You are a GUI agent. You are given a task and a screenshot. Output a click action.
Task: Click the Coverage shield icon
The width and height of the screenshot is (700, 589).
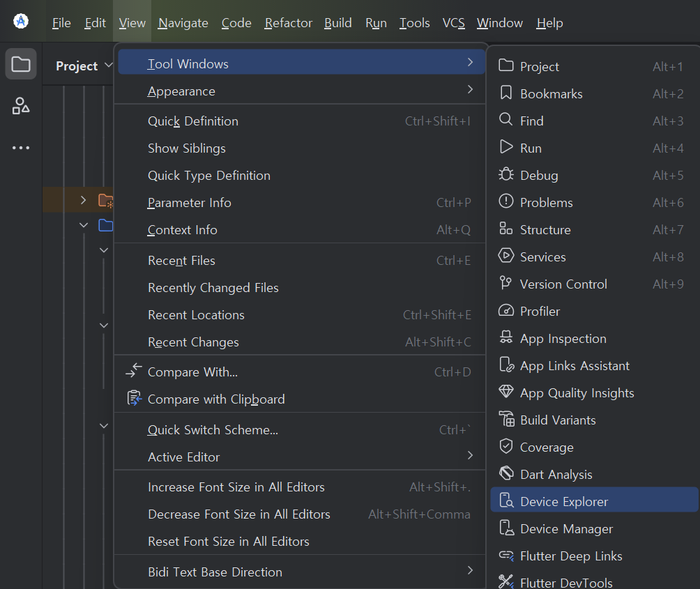coord(505,446)
